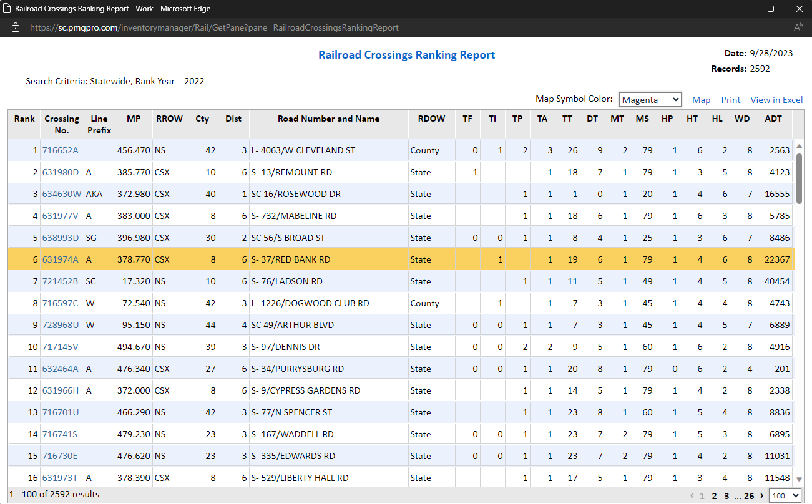Open crossing number 716730E

click(x=60, y=456)
